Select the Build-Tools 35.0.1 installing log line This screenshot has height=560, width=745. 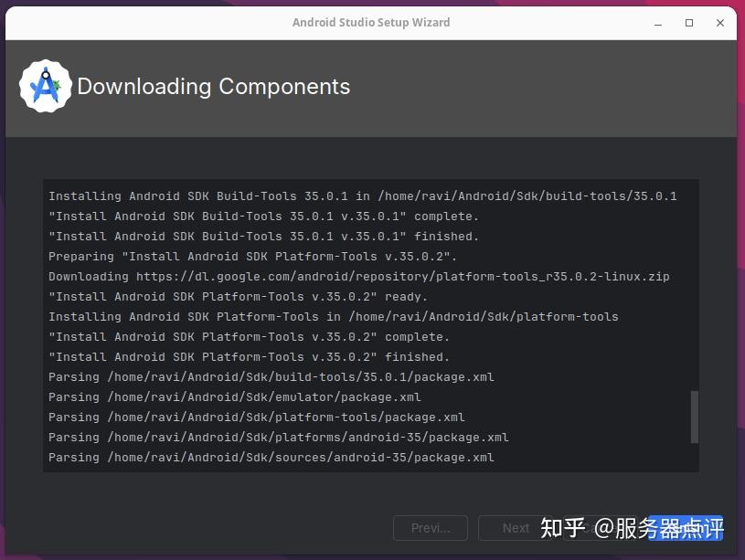[x=362, y=195]
